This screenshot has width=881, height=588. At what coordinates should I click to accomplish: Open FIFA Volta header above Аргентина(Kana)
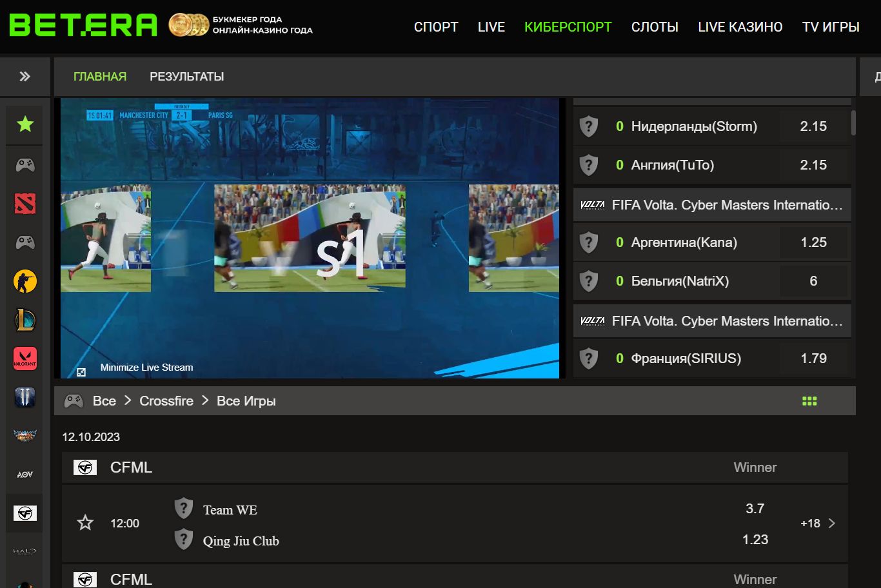[x=712, y=205]
